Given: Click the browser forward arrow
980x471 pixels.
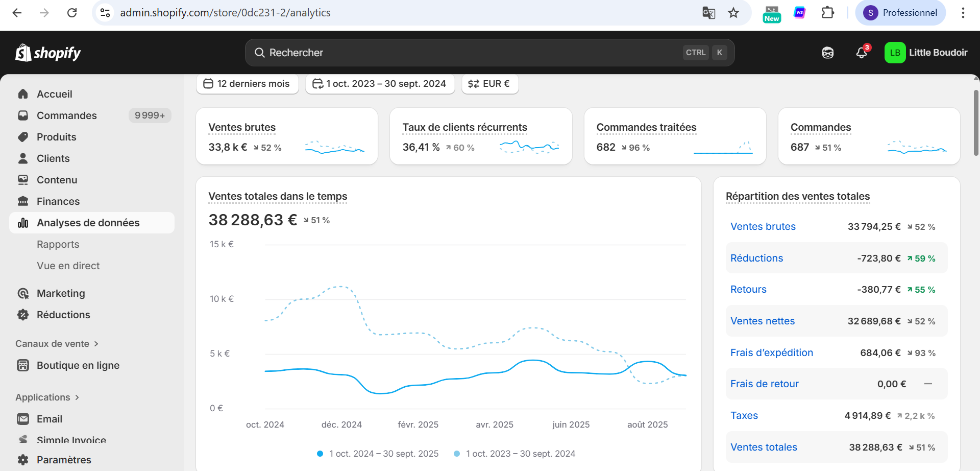Looking at the screenshot, I should pos(44,13).
